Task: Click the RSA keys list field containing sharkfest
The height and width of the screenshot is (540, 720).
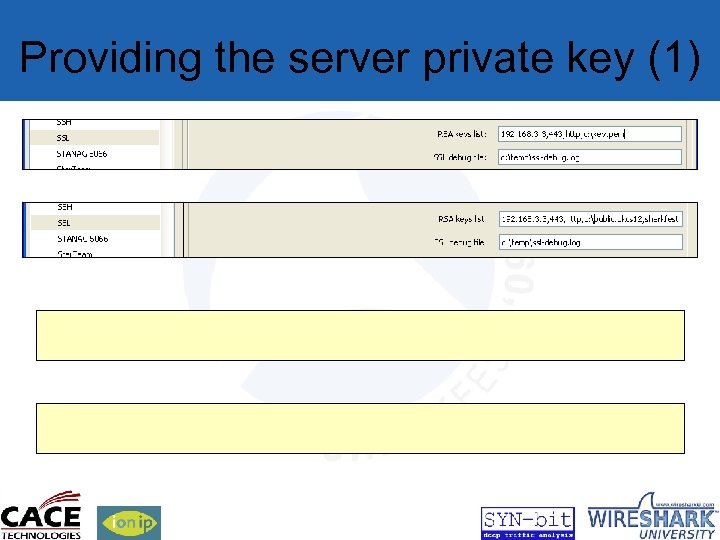Action: 591,219
